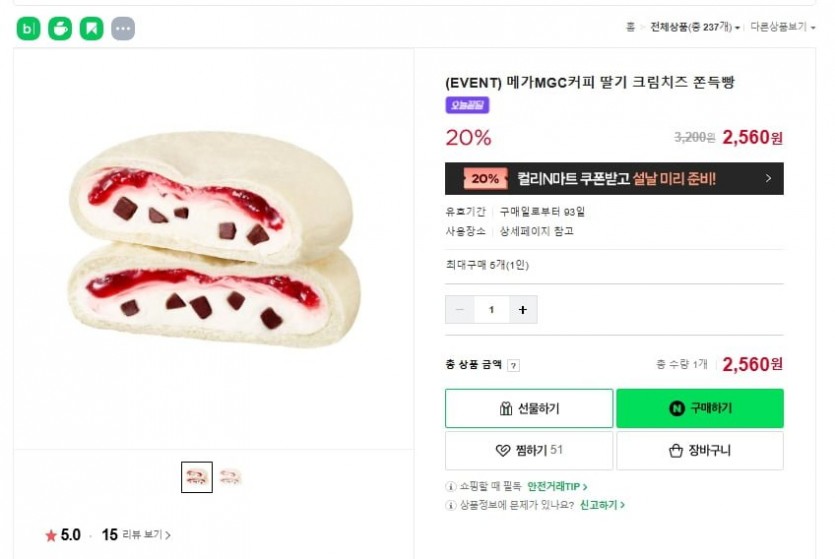835x559 pixels.
Task: Click the Keep bookmark share icon
Action: tap(91, 29)
